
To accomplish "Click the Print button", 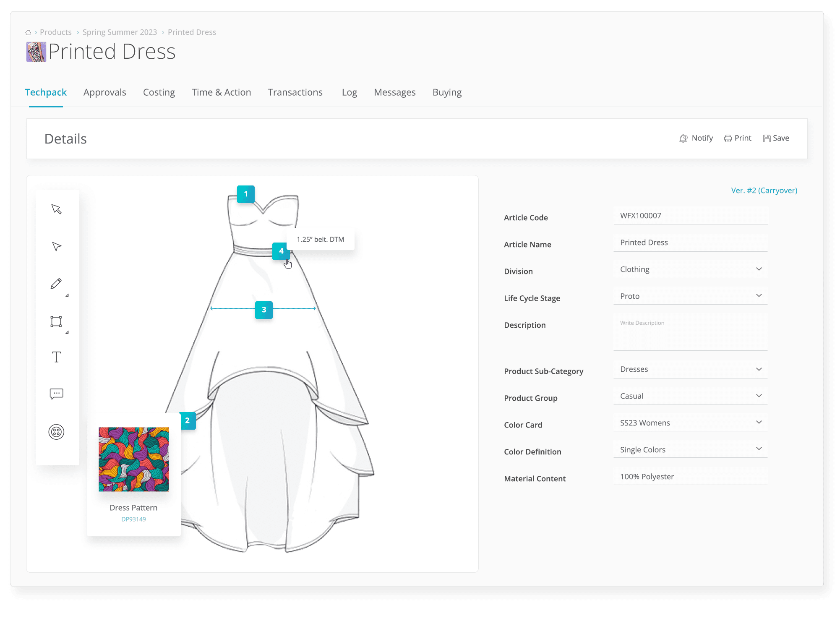I will (x=737, y=138).
